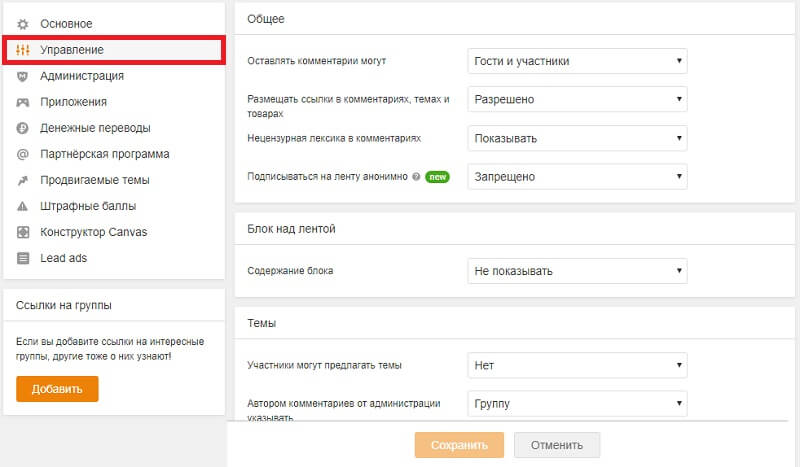The image size is (800, 467).
Task: Click the Сохранить button
Action: click(459, 445)
